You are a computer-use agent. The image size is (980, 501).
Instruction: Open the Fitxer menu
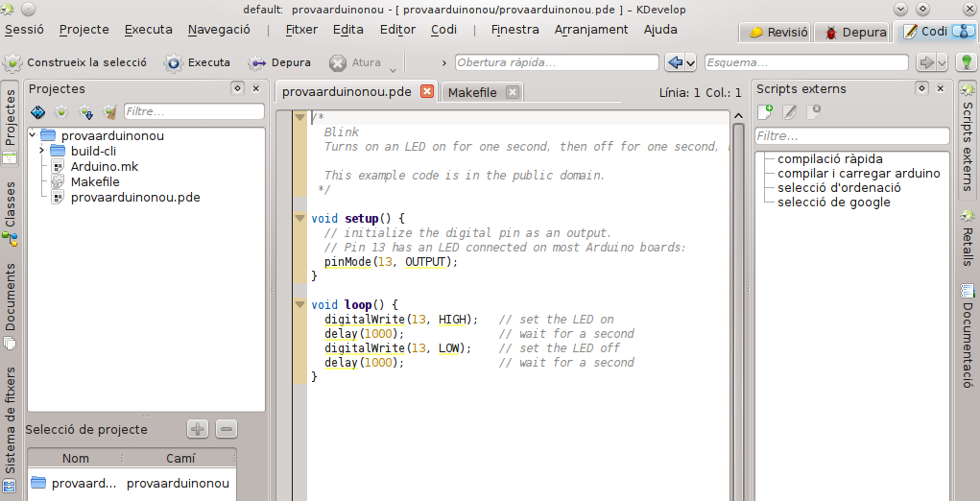[301, 30]
